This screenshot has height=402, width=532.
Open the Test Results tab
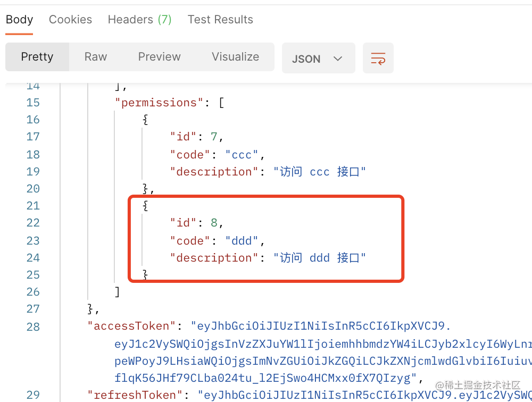pyautogui.click(x=220, y=20)
